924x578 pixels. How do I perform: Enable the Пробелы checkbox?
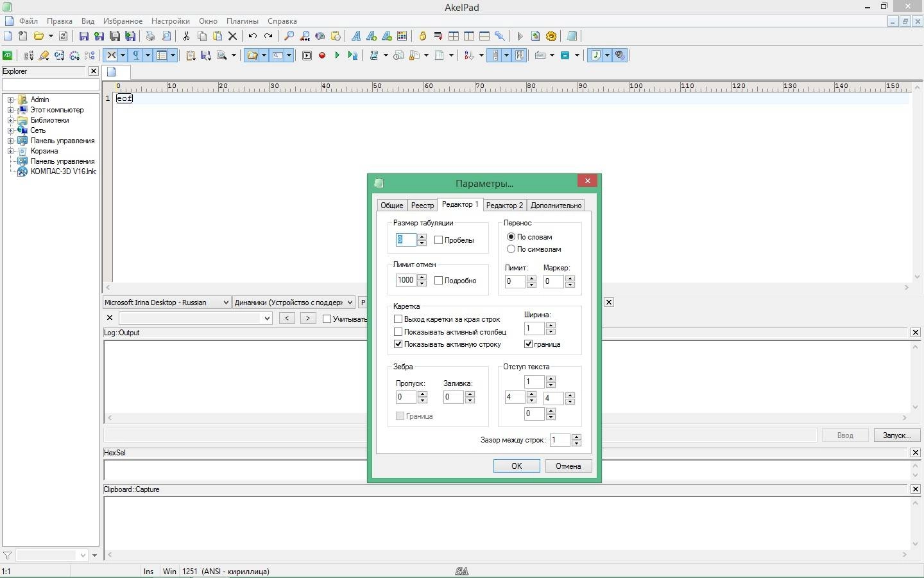[439, 240]
